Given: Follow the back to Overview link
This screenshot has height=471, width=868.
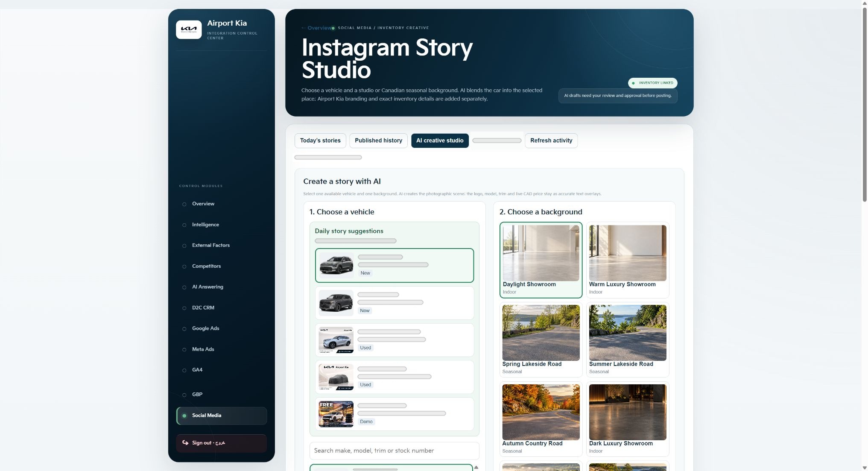Looking at the screenshot, I should click(x=317, y=28).
